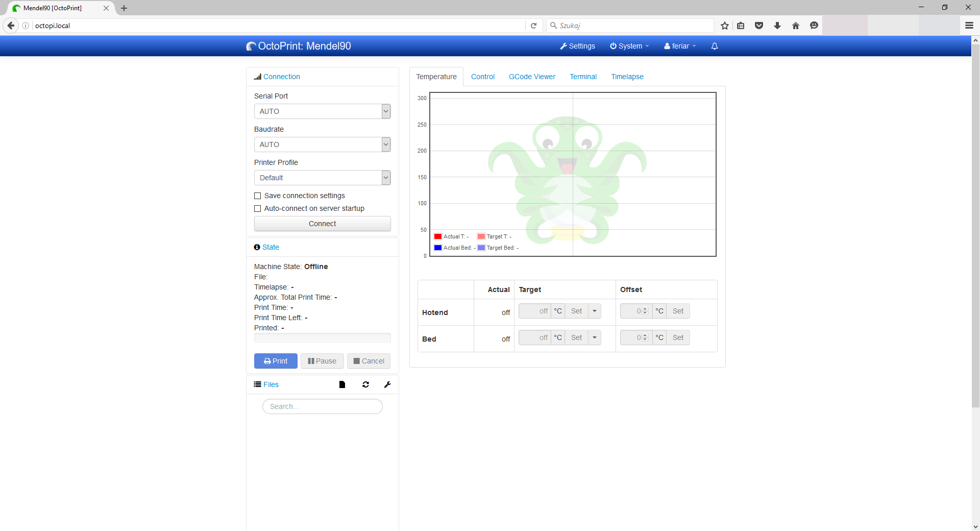This screenshot has height=531, width=980.
Task: Open the Terminal tab
Action: (x=583, y=77)
